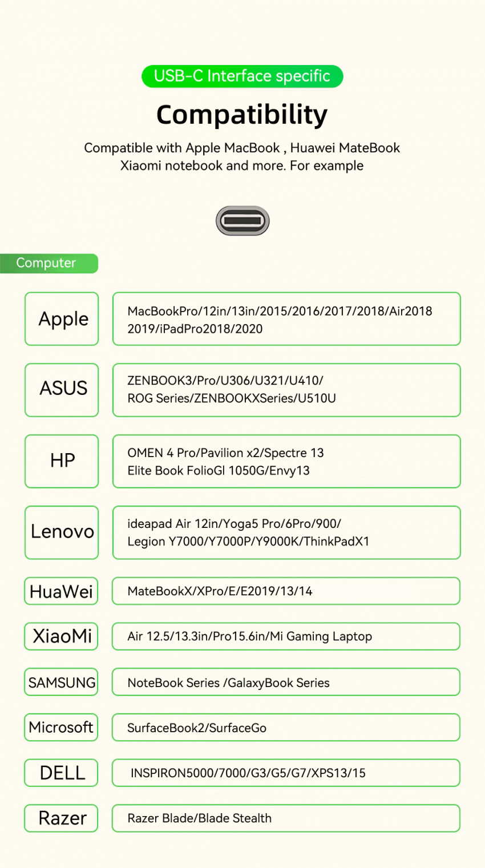
Task: Click 'OMEN 4 Pro/Pavilion x2/Spectre 13' text
Action: 225,453
